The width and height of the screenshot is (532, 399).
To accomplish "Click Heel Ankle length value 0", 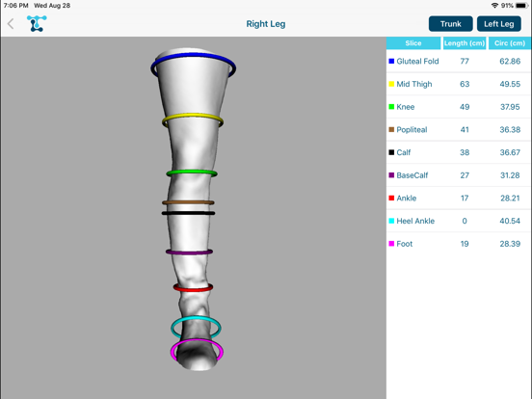I will pyautogui.click(x=465, y=221).
